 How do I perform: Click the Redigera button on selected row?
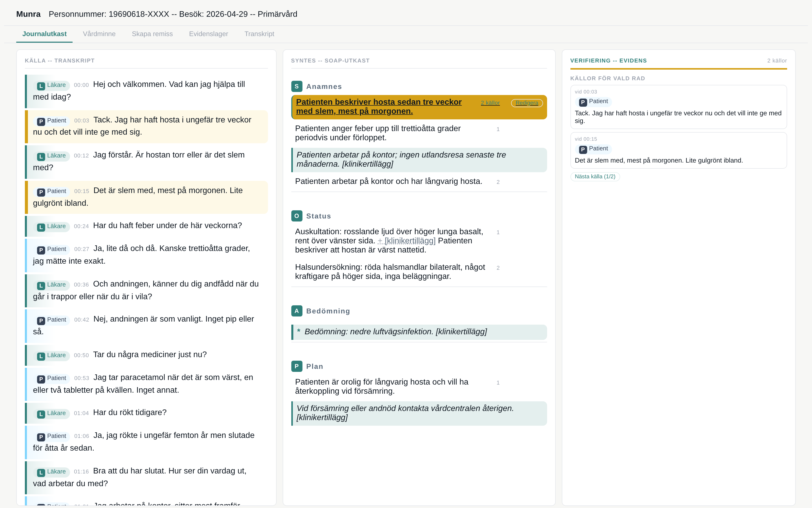(x=527, y=103)
